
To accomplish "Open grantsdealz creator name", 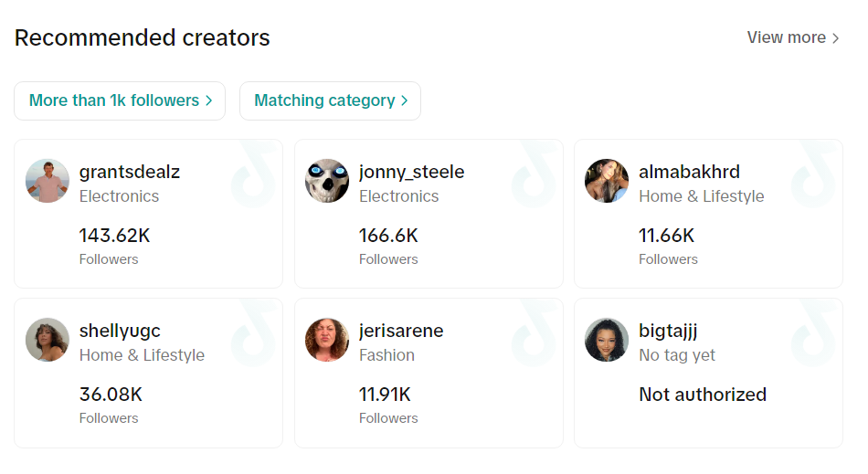I will pos(130,172).
